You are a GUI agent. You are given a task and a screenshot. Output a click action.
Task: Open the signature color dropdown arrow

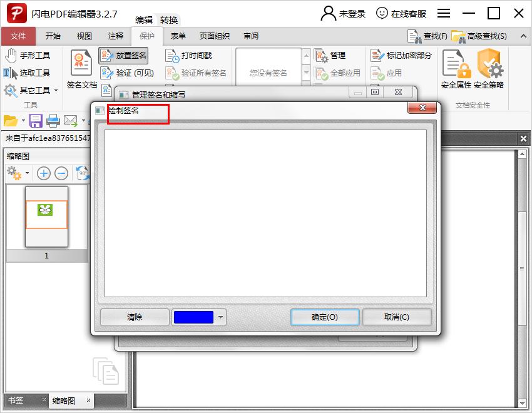tap(220, 317)
